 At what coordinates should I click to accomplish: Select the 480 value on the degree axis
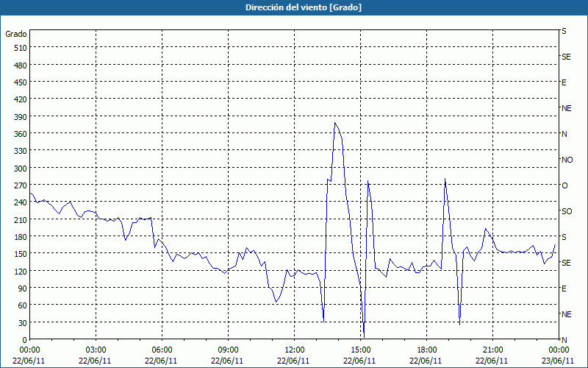coord(21,66)
